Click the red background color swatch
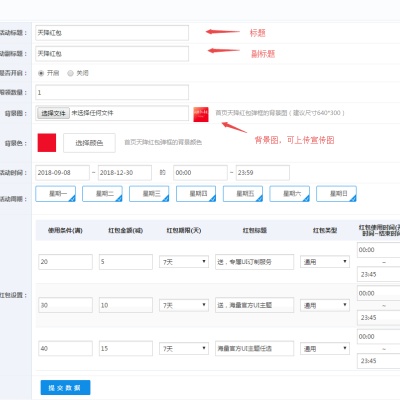 (47, 143)
